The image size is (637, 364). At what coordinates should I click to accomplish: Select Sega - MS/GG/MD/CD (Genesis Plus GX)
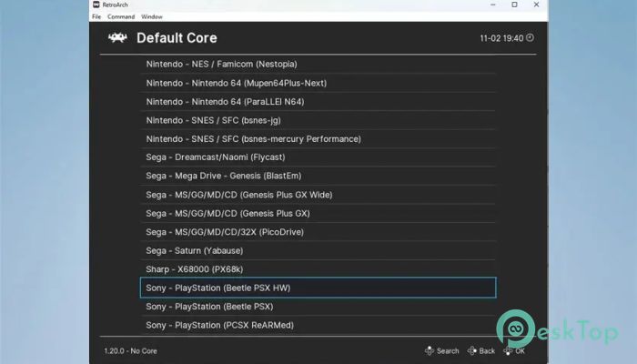(318, 213)
